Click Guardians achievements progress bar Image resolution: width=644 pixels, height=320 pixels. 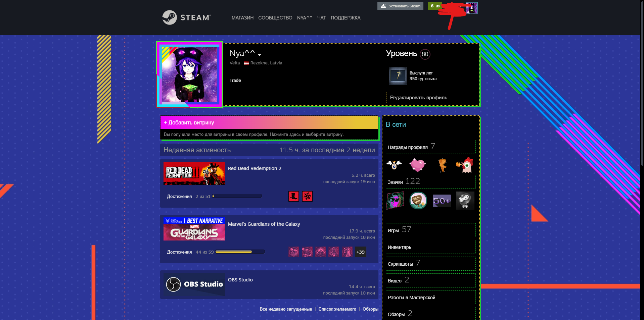tap(240, 252)
